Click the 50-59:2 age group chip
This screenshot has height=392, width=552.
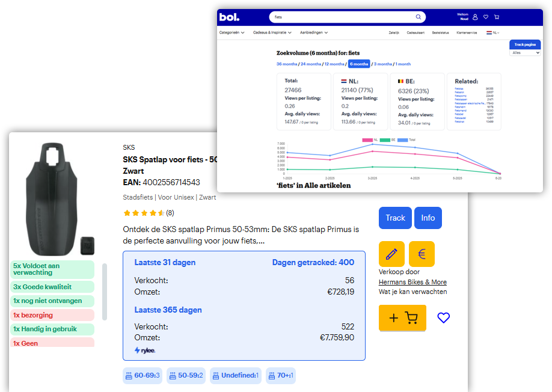click(186, 375)
